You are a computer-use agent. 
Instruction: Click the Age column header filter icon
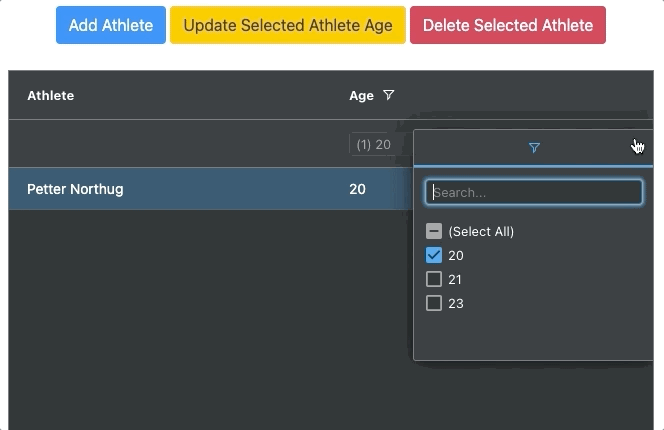pos(389,96)
